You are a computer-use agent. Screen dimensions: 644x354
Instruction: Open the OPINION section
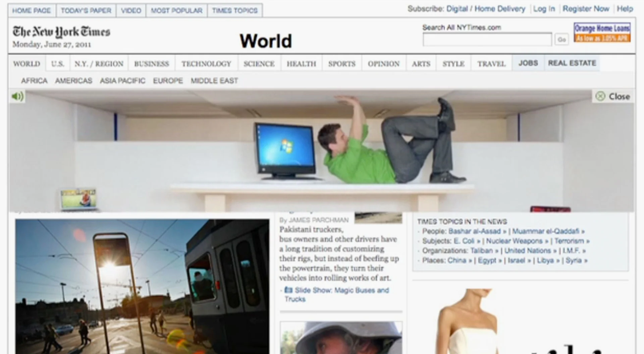[384, 64]
